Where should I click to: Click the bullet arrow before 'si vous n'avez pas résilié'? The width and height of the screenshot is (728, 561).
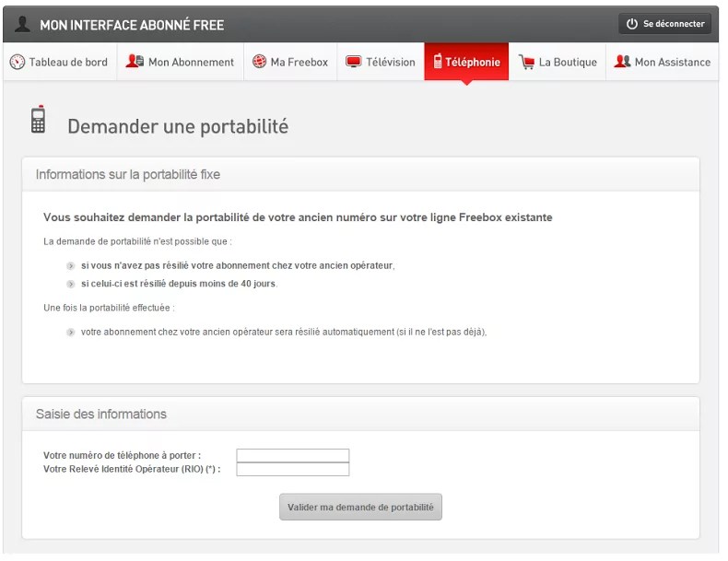(x=71, y=266)
